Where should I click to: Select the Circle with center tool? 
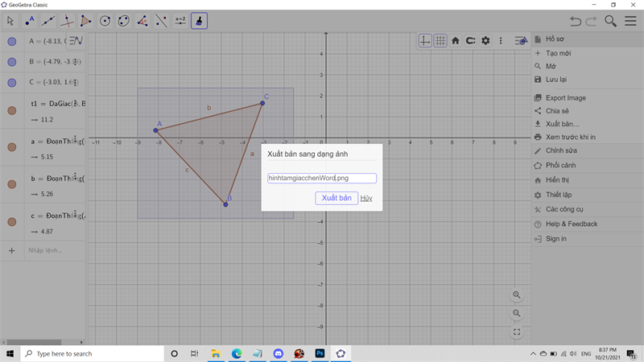coord(105,21)
